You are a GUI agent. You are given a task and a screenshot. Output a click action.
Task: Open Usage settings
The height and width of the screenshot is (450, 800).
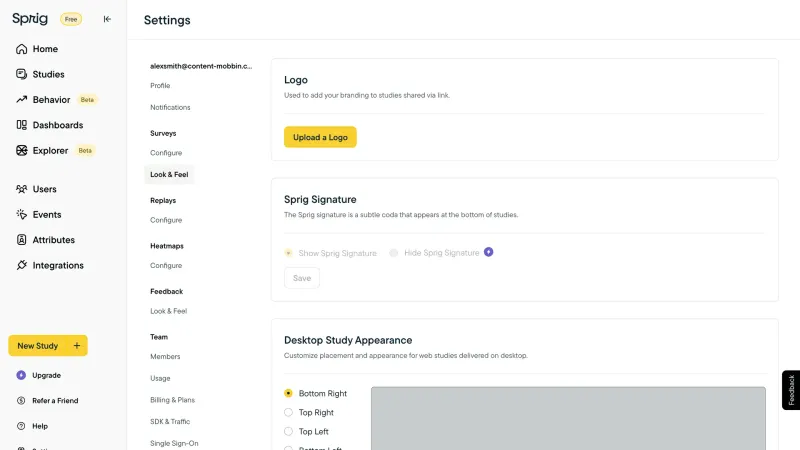point(160,378)
